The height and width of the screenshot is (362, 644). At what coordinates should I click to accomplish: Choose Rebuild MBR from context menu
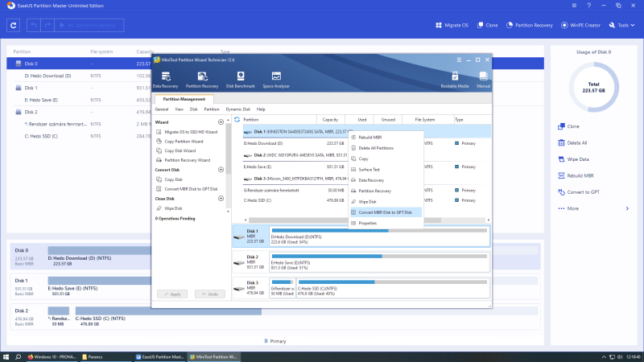tap(386, 138)
